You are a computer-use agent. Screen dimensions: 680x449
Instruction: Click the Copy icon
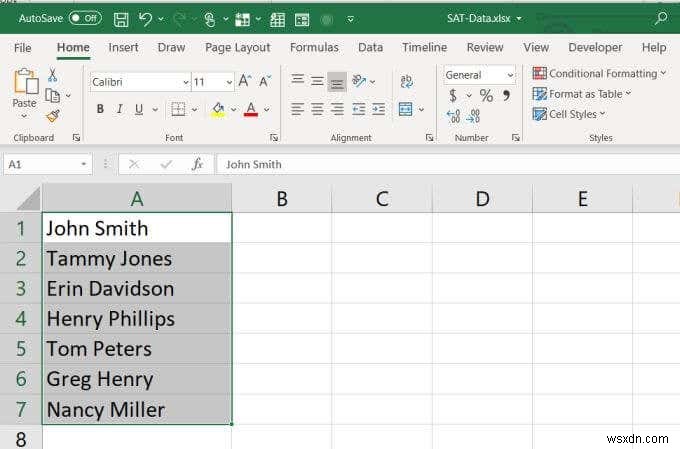click(x=52, y=95)
